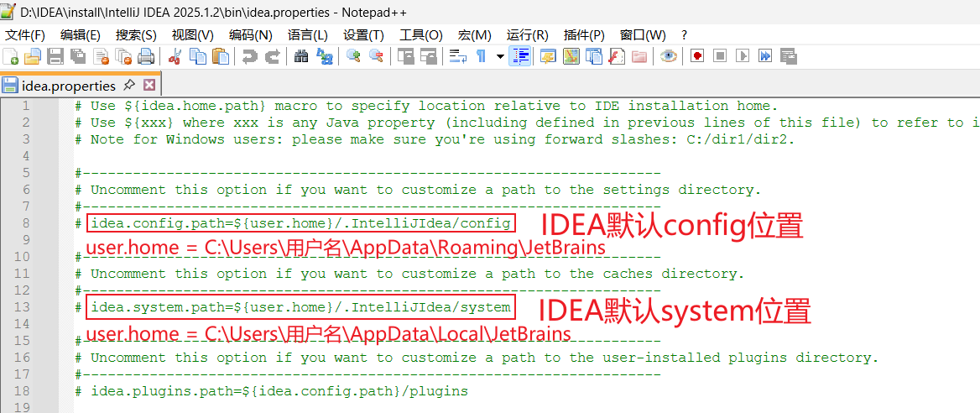
Task: Stop macro recording square button
Action: 720,57
